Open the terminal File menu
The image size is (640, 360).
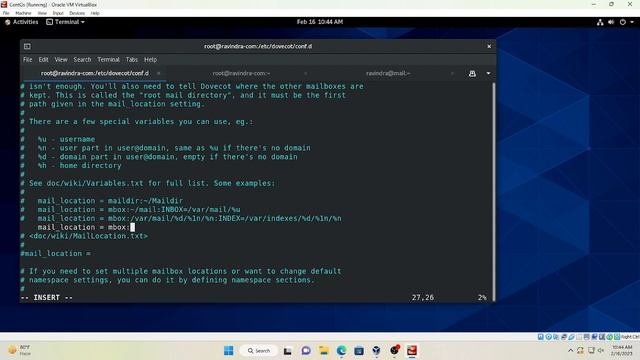27,60
